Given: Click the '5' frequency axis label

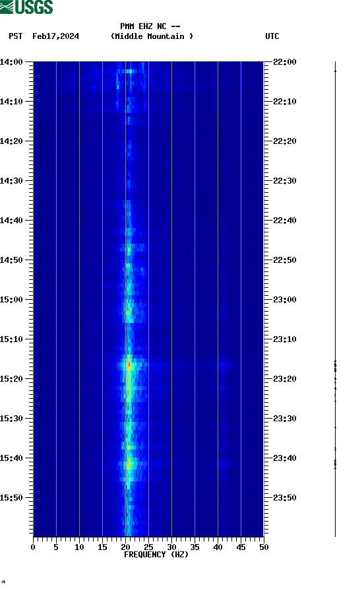Looking at the screenshot, I should click(x=56, y=547).
